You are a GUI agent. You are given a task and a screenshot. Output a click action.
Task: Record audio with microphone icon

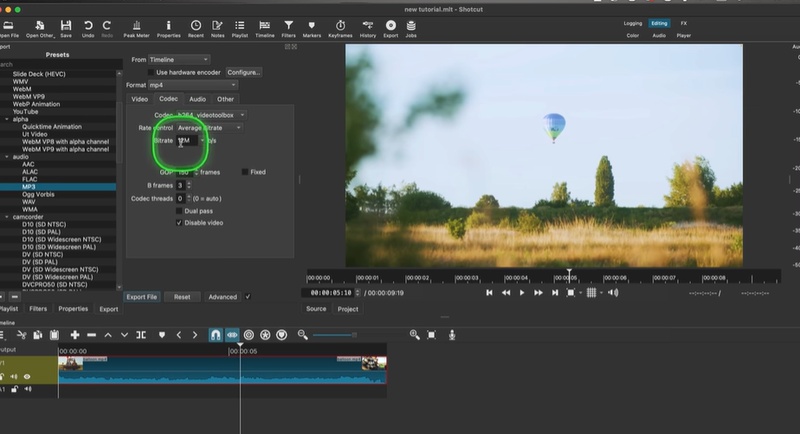pos(452,335)
